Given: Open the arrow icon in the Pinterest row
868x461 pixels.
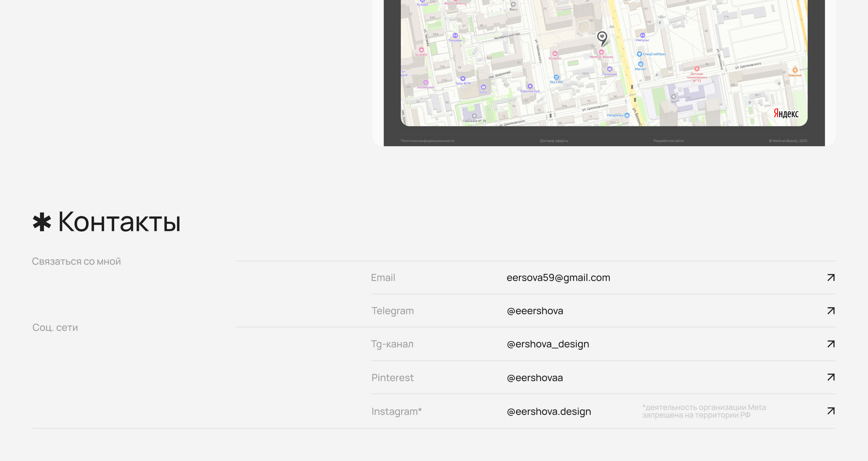Looking at the screenshot, I should point(831,377).
